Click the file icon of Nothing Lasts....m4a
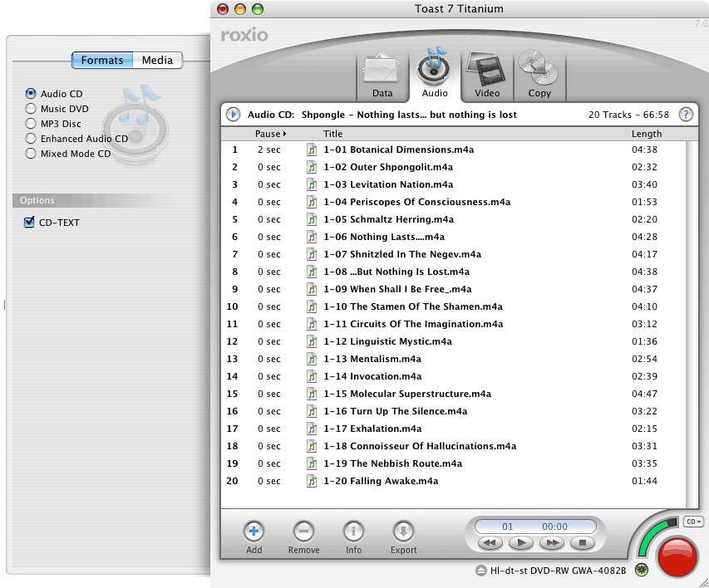This screenshot has width=709, height=588. pos(312,237)
